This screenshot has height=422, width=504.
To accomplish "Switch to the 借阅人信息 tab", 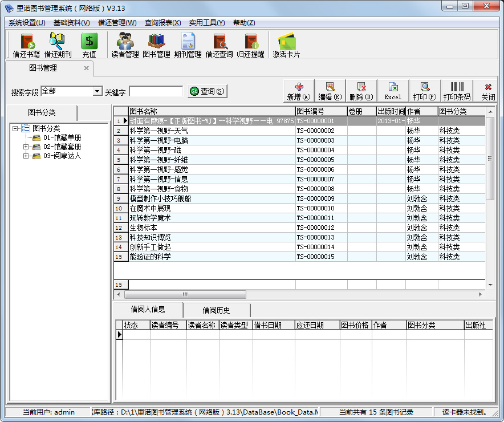I will pos(148,309).
